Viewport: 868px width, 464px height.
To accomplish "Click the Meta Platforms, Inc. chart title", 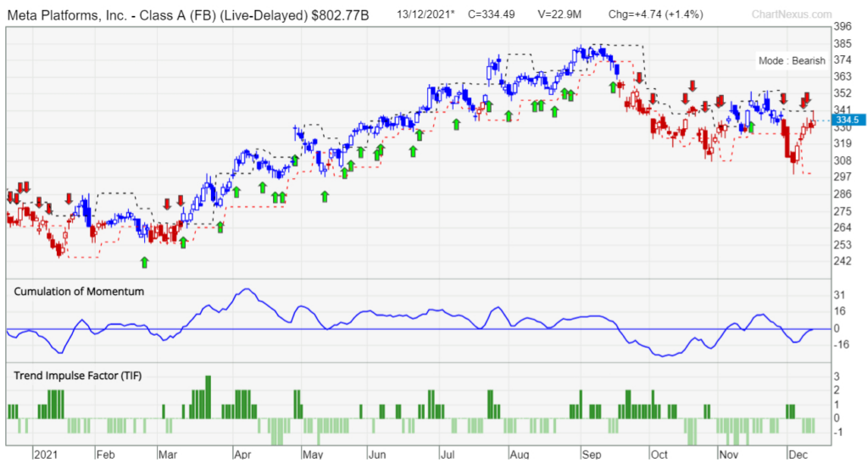I will [187, 15].
